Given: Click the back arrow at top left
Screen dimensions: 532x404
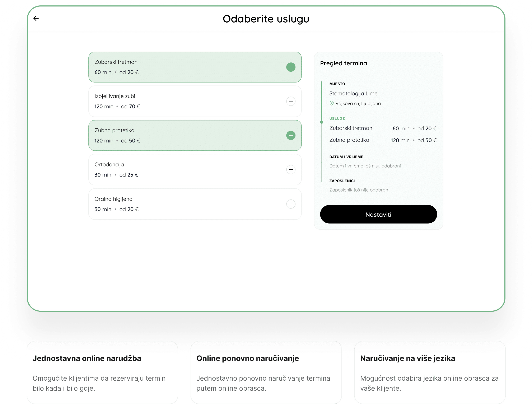Looking at the screenshot, I should [x=36, y=18].
